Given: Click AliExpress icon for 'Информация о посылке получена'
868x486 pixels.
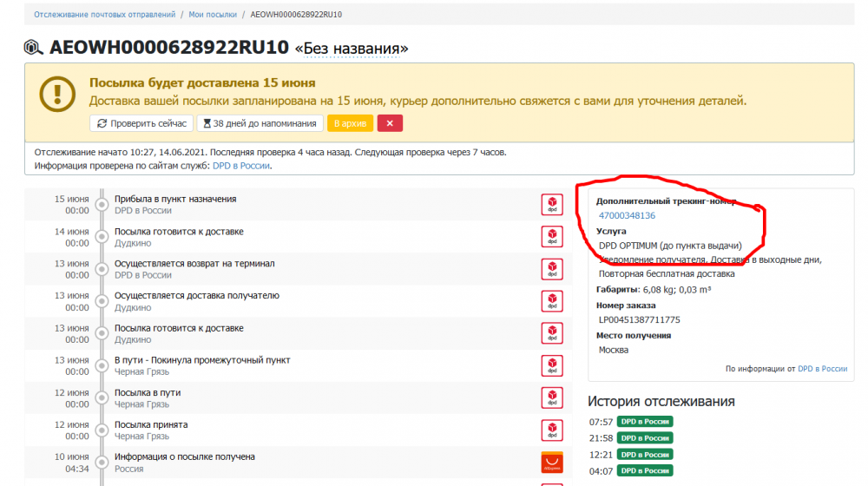Looking at the screenshot, I should pyautogui.click(x=551, y=462).
